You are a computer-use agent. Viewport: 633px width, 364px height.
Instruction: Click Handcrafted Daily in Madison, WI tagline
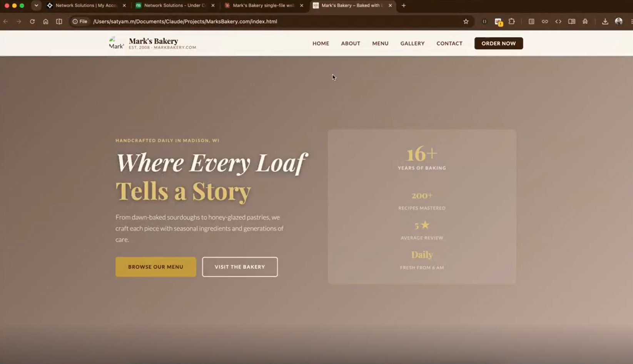[x=167, y=140]
